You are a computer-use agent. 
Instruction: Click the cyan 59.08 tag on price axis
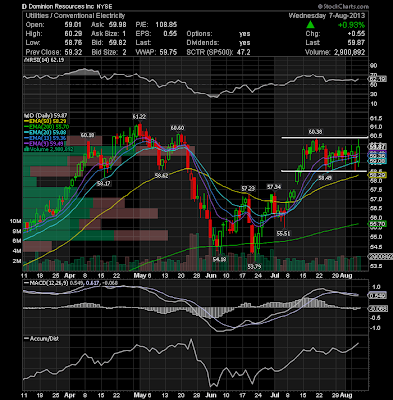pos(377,161)
